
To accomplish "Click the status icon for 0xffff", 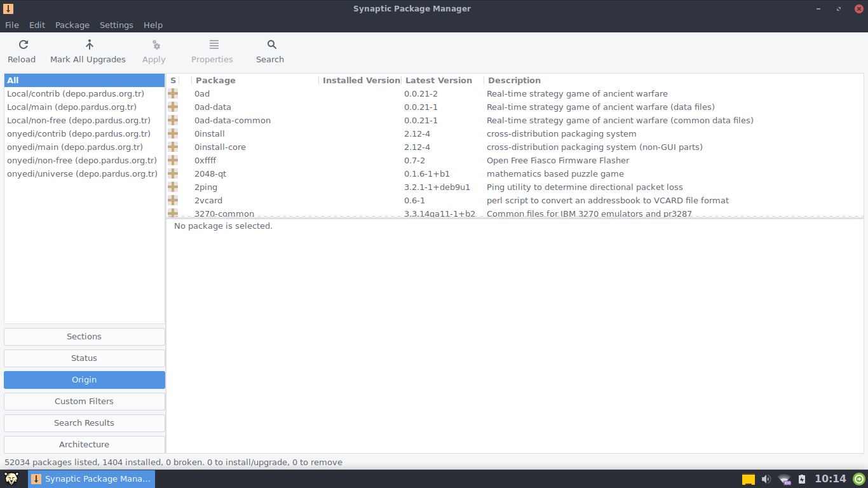I will (173, 160).
